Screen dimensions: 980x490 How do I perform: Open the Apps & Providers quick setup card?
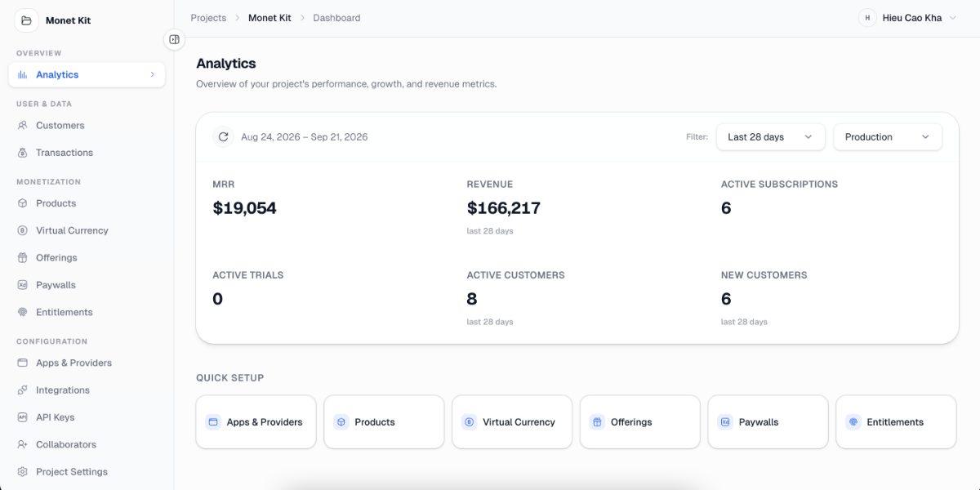(x=256, y=422)
